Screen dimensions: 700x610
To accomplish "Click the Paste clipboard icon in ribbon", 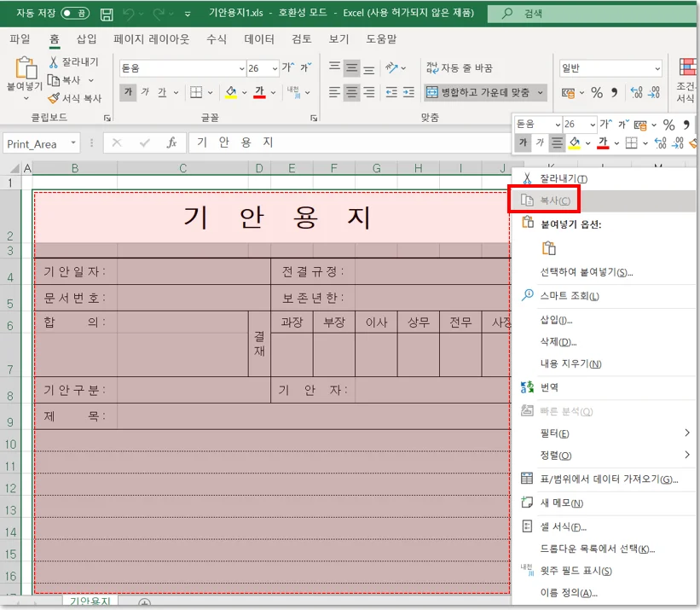I will (x=26, y=69).
